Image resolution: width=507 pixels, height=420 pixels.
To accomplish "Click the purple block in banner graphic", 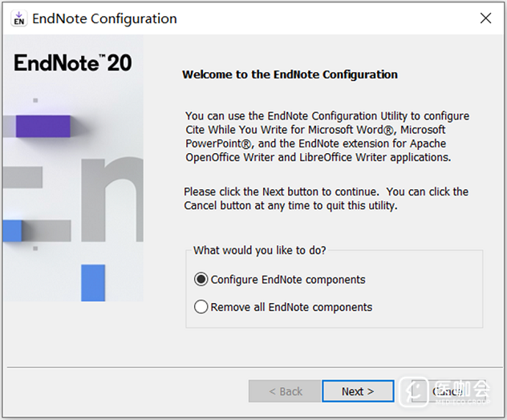I will [43, 126].
